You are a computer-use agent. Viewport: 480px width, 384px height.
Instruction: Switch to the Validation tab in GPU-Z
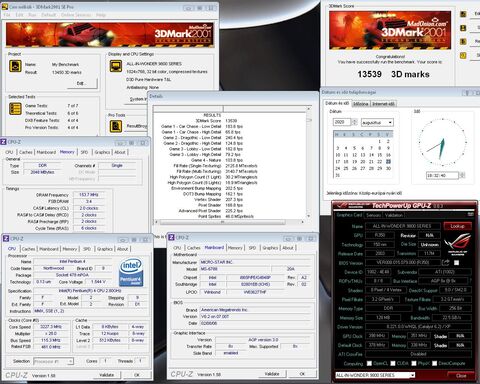point(394,215)
